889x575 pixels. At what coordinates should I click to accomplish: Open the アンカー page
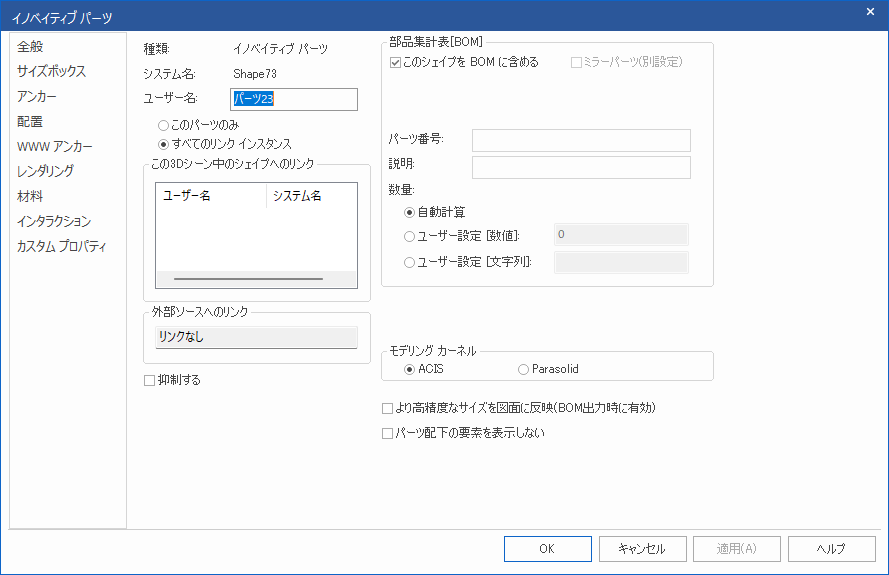pos(37,96)
